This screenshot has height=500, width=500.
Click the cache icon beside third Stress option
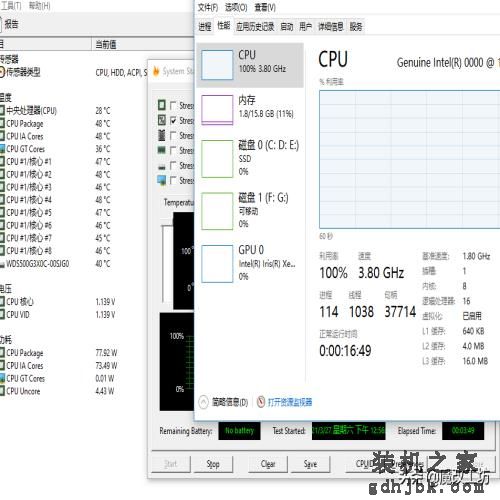162,135
